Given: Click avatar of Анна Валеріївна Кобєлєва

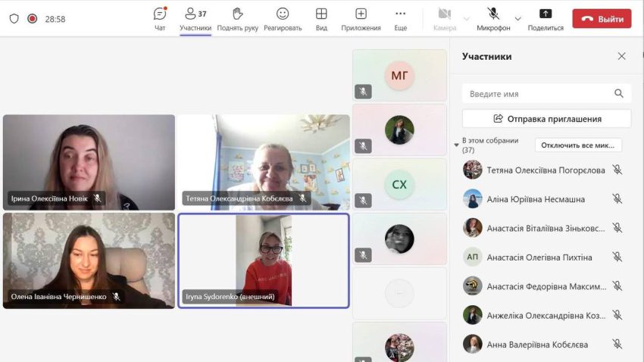Looking at the screenshot, I should [x=472, y=345].
